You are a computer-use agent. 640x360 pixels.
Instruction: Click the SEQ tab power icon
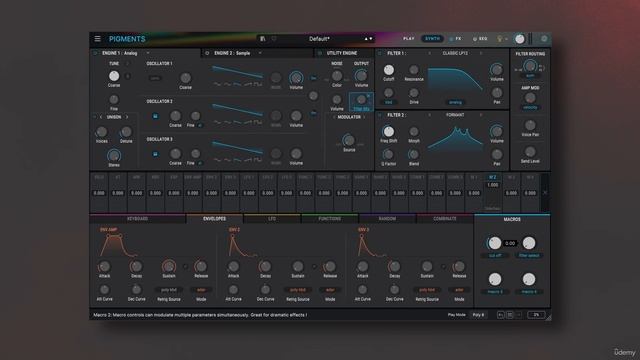click(475, 39)
